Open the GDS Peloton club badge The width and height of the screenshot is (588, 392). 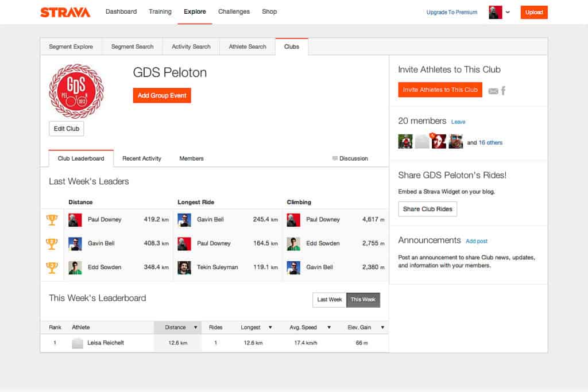coord(76,91)
